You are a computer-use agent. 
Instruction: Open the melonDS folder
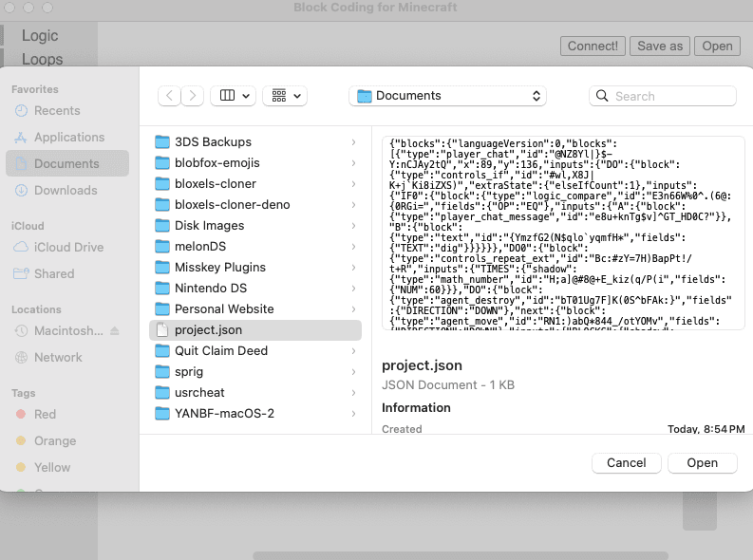point(199,247)
